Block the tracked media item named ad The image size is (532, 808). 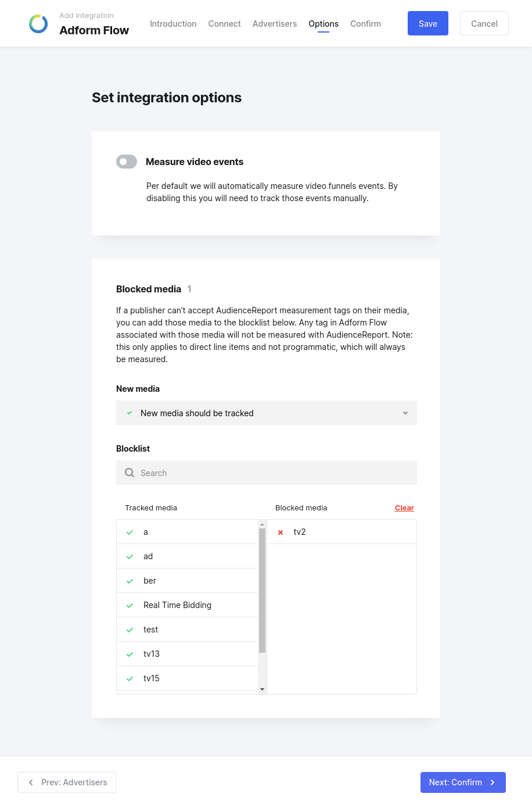click(x=187, y=556)
